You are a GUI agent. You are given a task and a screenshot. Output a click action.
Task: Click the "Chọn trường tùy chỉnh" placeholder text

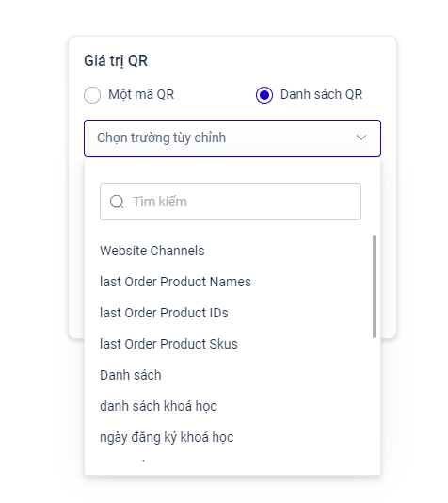pos(162,138)
